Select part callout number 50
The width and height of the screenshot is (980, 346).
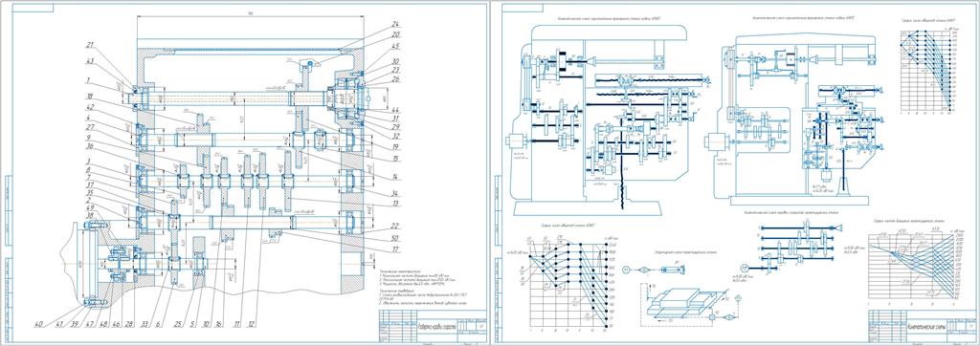(x=395, y=238)
